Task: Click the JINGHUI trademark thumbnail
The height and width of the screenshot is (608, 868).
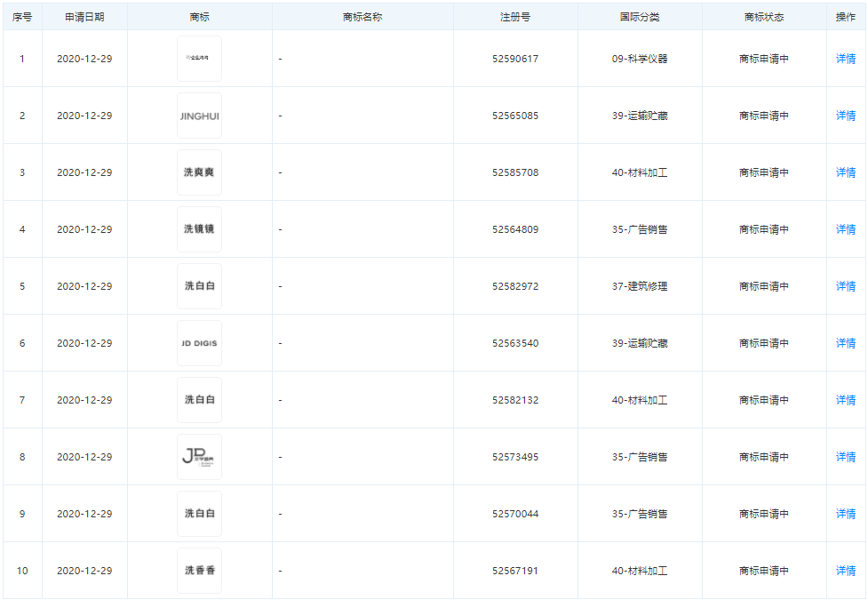Action: click(x=199, y=116)
